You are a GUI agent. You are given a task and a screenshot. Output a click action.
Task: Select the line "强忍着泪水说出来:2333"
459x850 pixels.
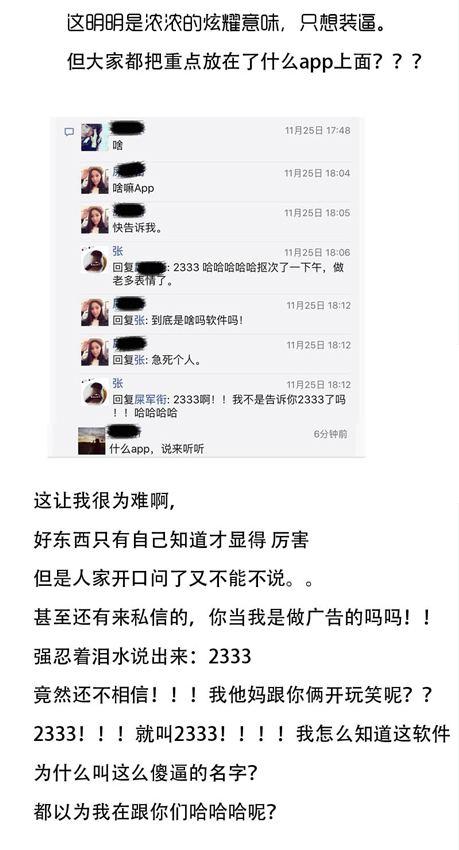[x=143, y=656]
